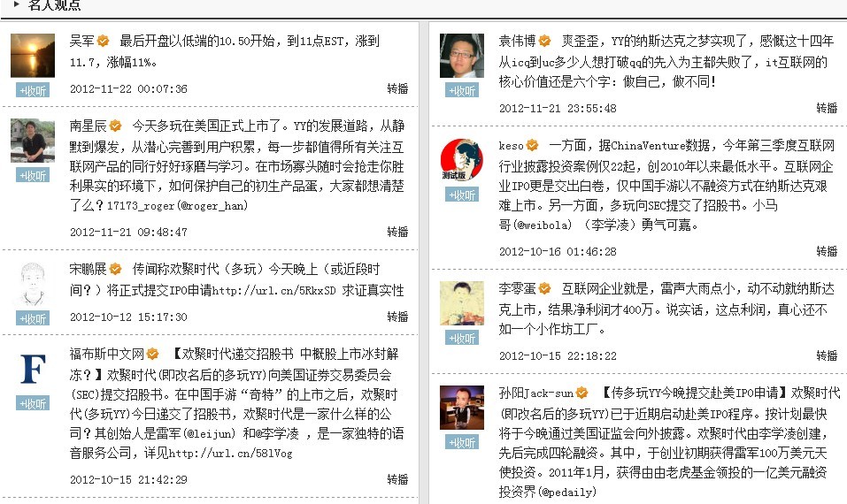This screenshot has width=847, height=504.
Task: Open 孙阳Jack-sun's avatar thumbnail
Action: [x=462, y=408]
